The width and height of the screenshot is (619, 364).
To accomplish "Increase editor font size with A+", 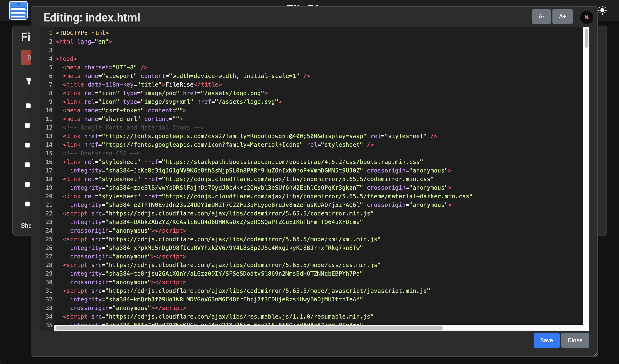I will [x=562, y=17].
